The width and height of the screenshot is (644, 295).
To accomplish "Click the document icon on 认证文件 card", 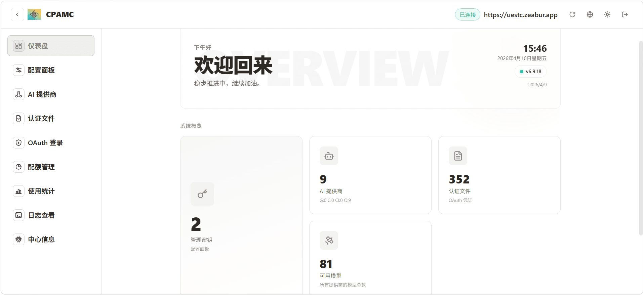I will pos(458,156).
